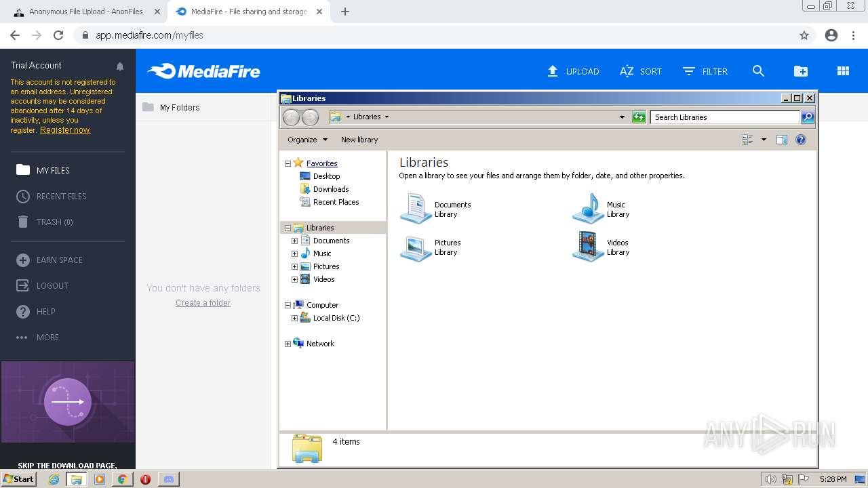
Task: Launch Internet Explorer from taskbar
Action: 54,479
